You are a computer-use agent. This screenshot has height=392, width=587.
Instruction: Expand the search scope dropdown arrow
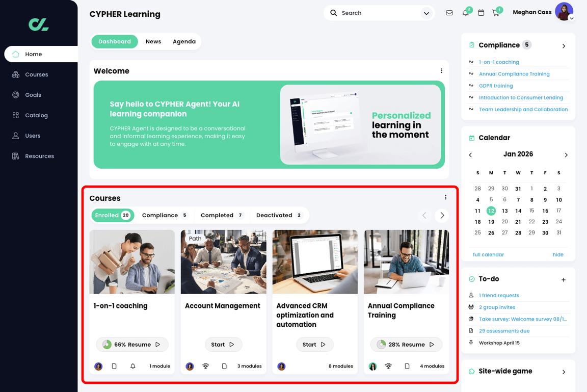(426, 13)
